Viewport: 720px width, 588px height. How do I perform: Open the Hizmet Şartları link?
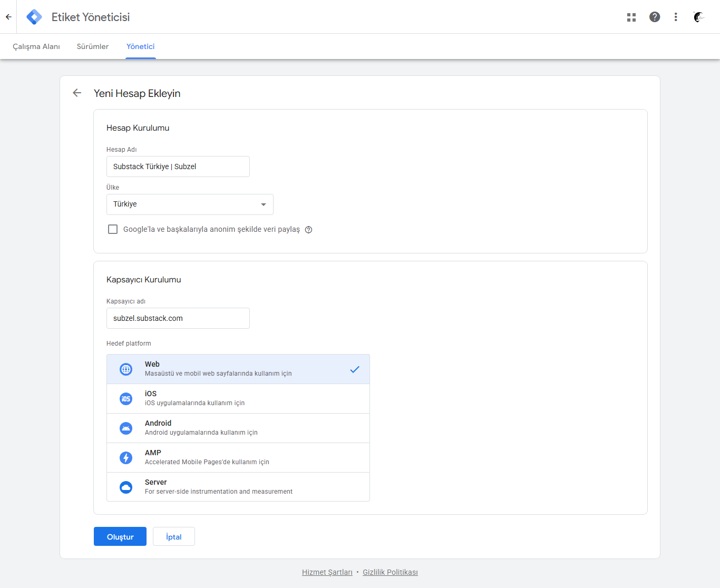pos(327,572)
